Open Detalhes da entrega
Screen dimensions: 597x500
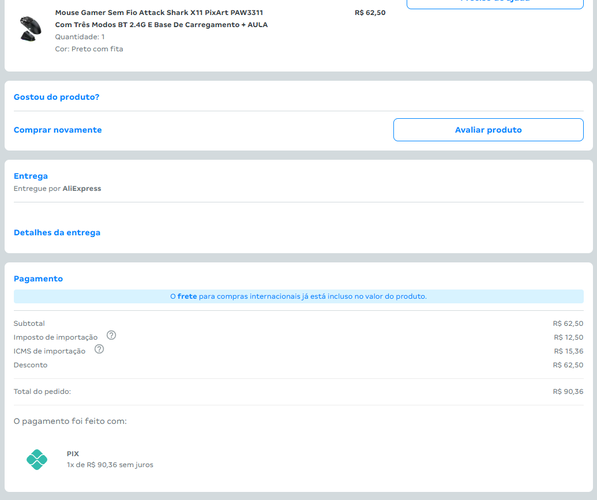pyautogui.click(x=57, y=233)
